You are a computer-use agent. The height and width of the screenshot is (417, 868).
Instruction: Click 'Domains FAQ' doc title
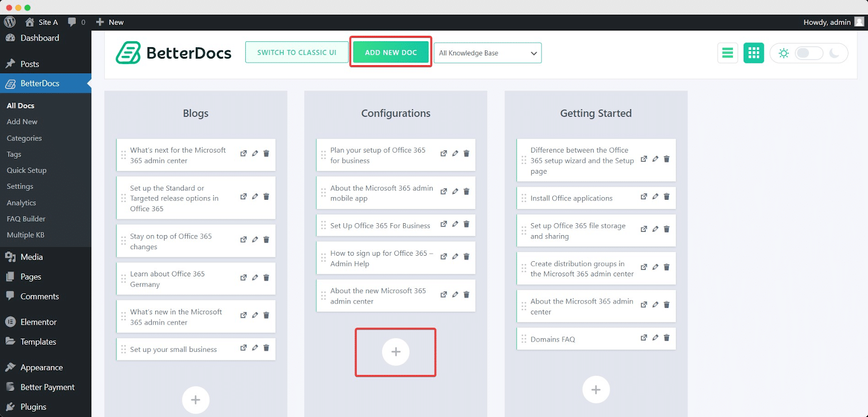pos(553,339)
